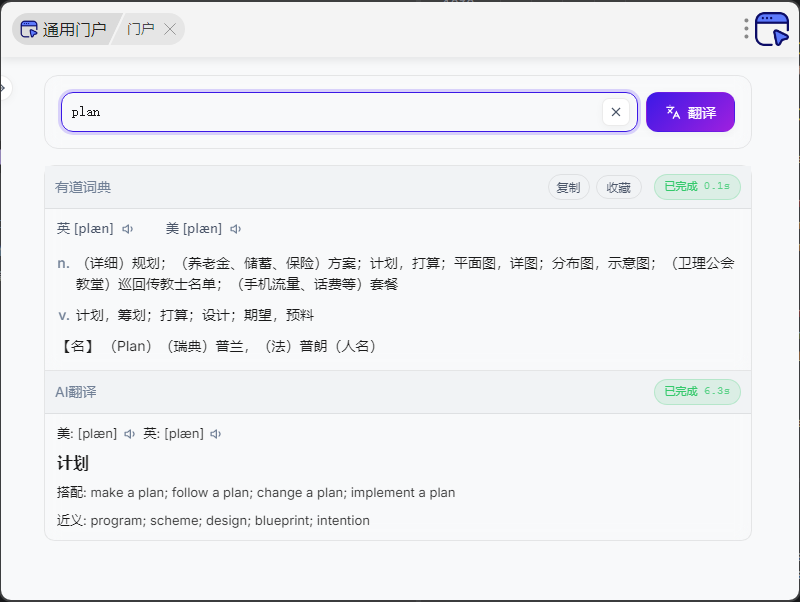
Task: Click the app logo in the top-right corner
Action: [772, 29]
